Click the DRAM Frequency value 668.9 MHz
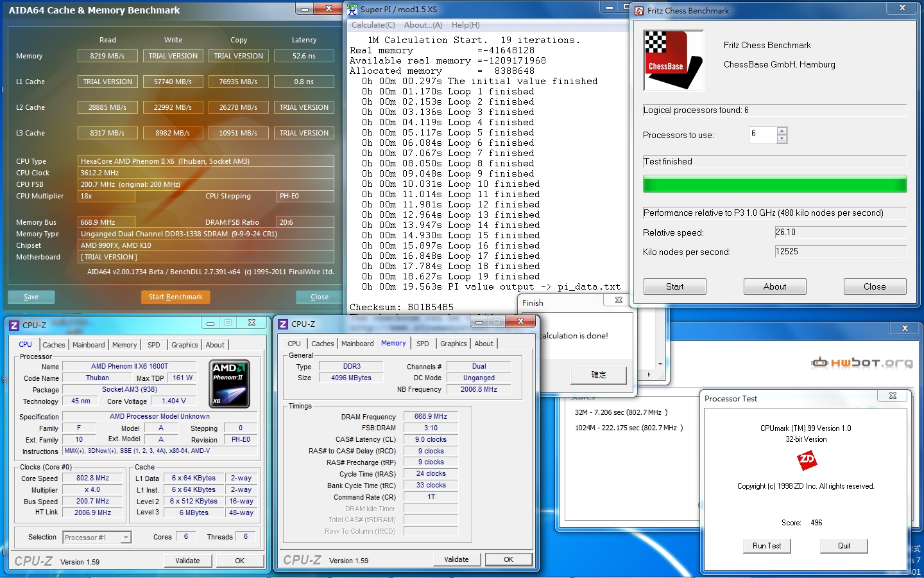Viewport: 924px width, 578px height. 431,416
